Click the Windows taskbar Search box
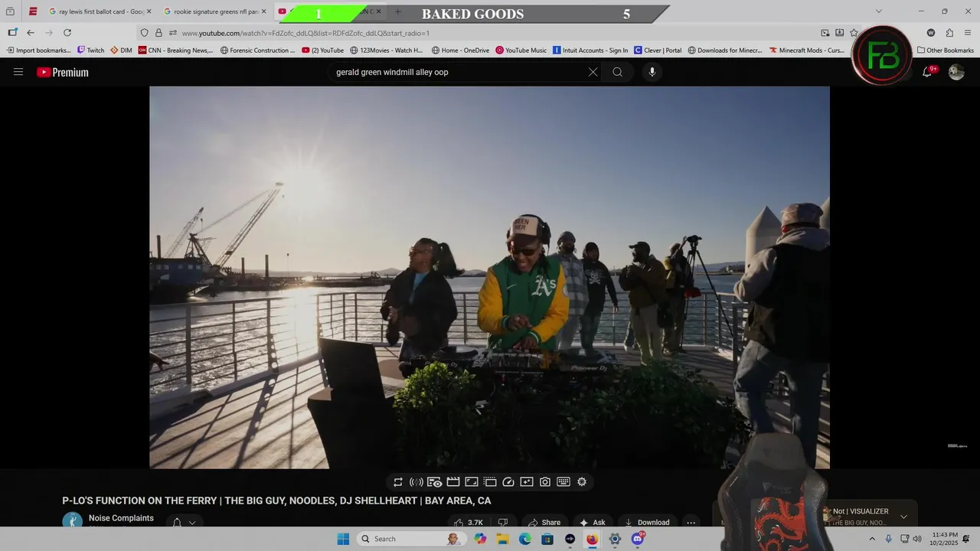Image resolution: width=980 pixels, height=551 pixels. [410, 539]
